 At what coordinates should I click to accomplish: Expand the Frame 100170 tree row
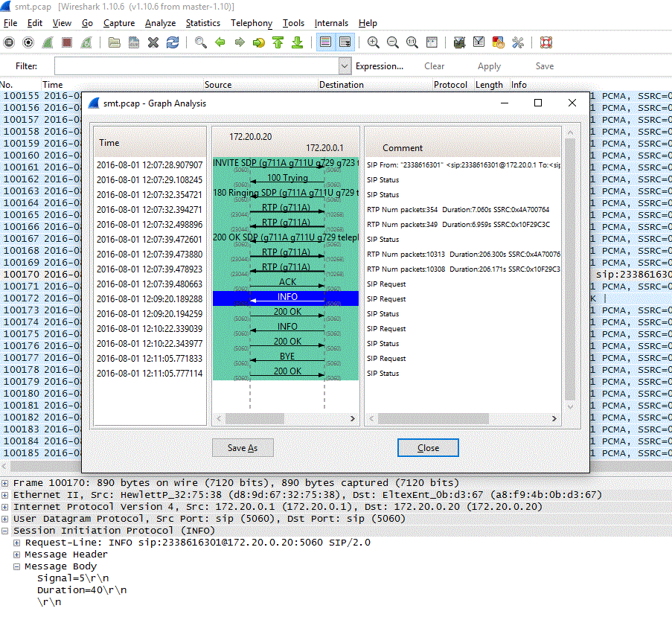4,483
